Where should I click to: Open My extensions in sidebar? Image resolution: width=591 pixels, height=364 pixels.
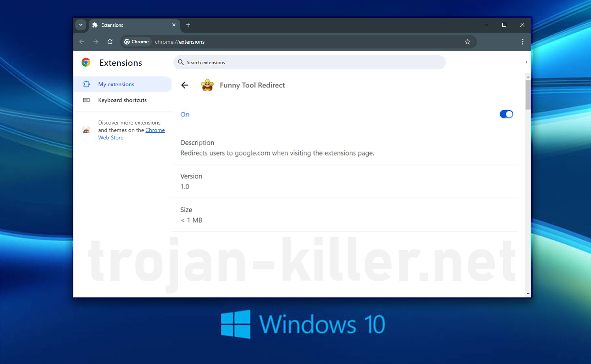tap(123, 84)
